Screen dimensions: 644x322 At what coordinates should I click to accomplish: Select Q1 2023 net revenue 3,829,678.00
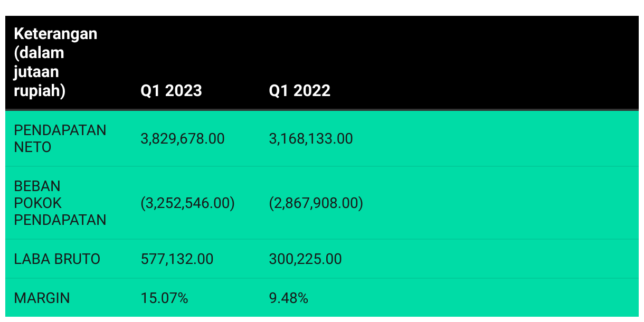183,139
